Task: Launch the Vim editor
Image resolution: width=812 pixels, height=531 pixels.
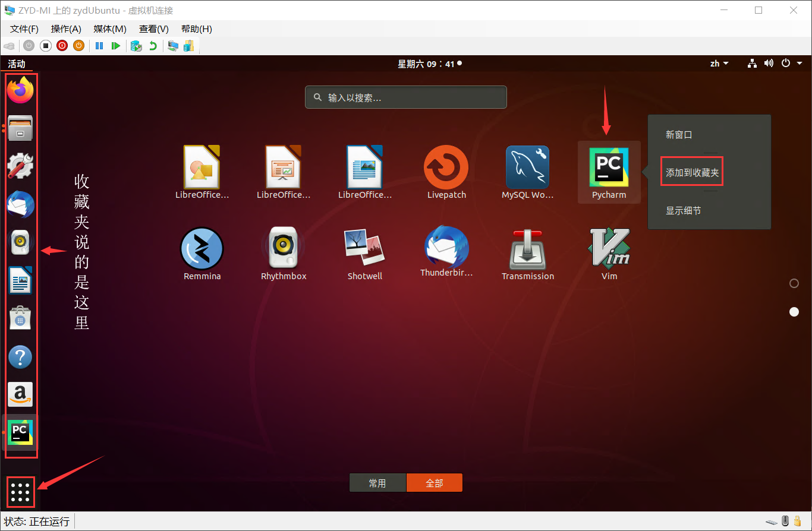Action: [x=609, y=254]
